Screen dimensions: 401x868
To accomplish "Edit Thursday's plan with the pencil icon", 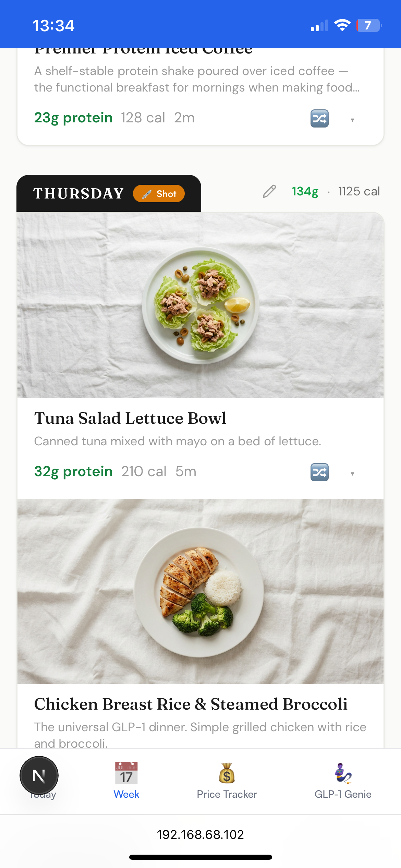I will pyautogui.click(x=269, y=191).
